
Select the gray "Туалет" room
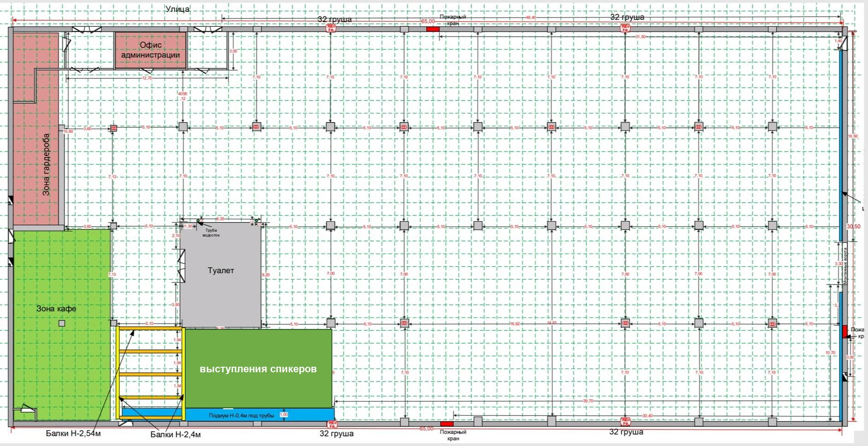pyautogui.click(x=220, y=275)
